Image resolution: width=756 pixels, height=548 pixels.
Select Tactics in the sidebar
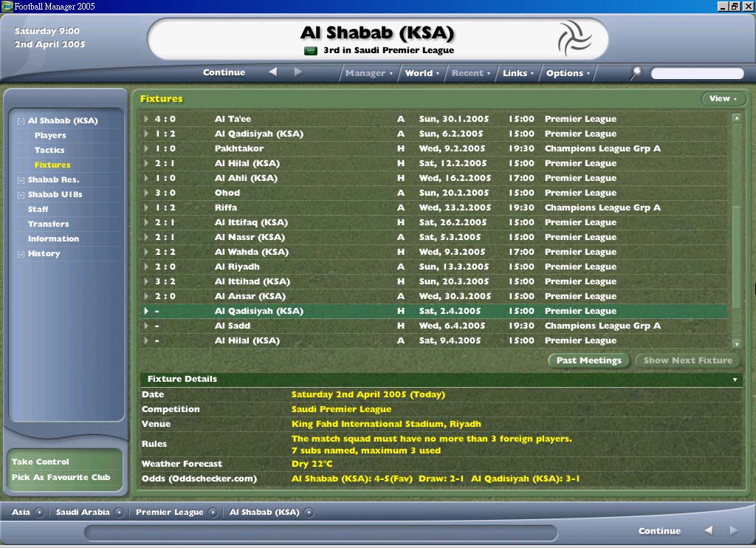tap(49, 150)
